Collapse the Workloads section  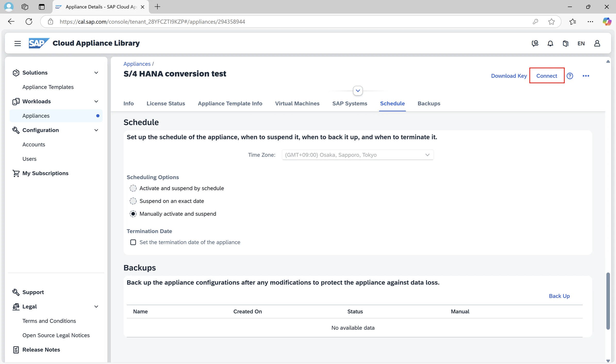pyautogui.click(x=96, y=102)
